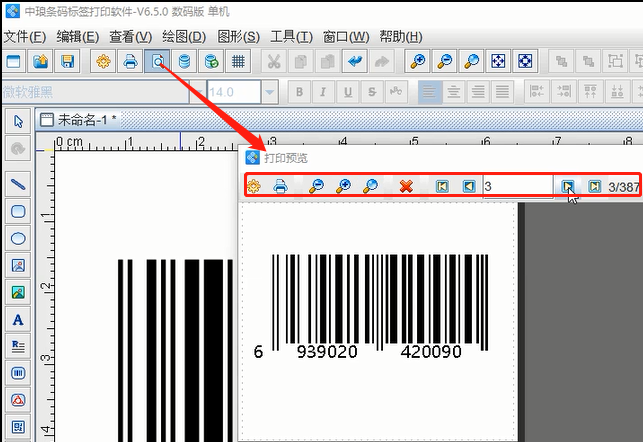The height and width of the screenshot is (442, 643).
Task: Select the rich text tool
Action: (x=18, y=346)
